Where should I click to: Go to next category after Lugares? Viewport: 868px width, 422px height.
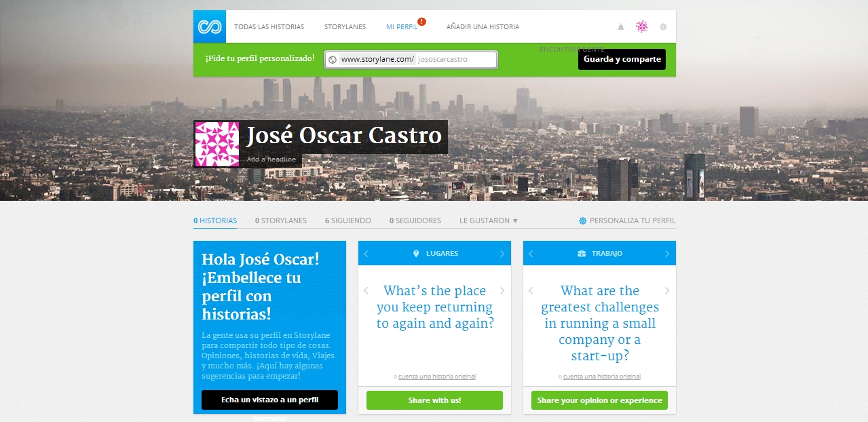(502, 254)
